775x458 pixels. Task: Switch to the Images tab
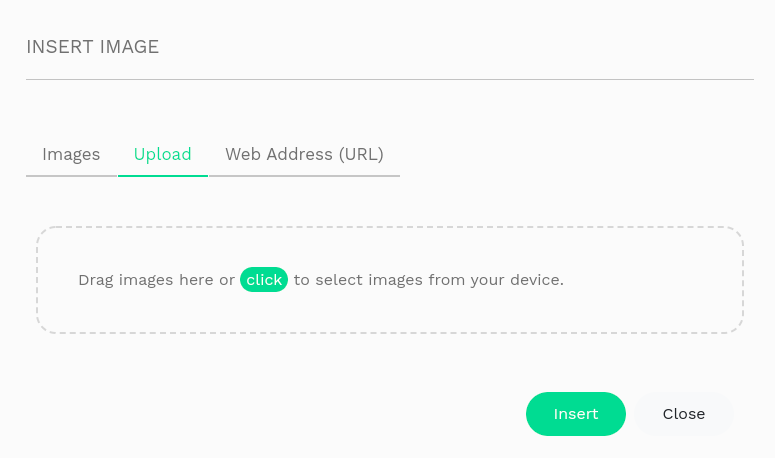[71, 155]
